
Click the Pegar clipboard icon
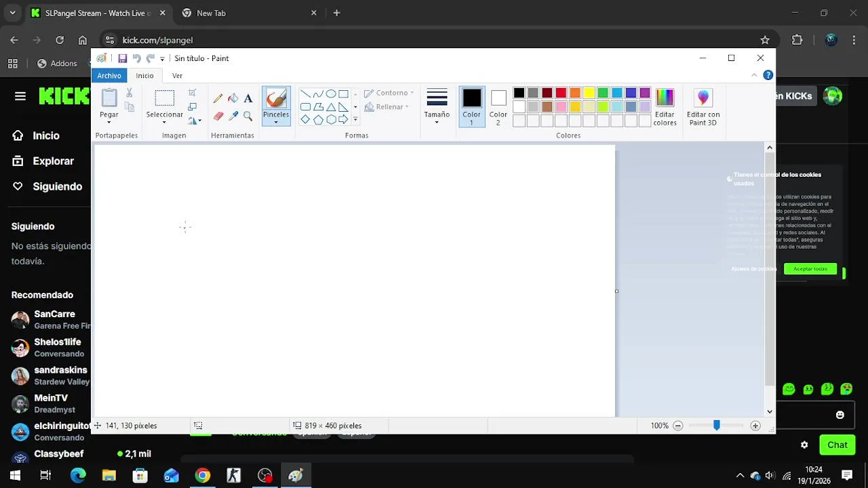coord(109,98)
